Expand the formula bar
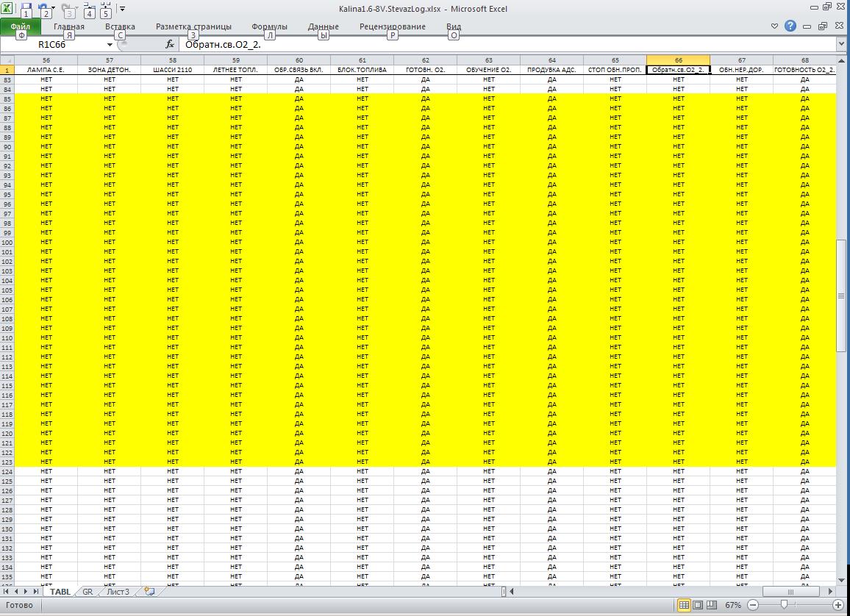 point(841,44)
